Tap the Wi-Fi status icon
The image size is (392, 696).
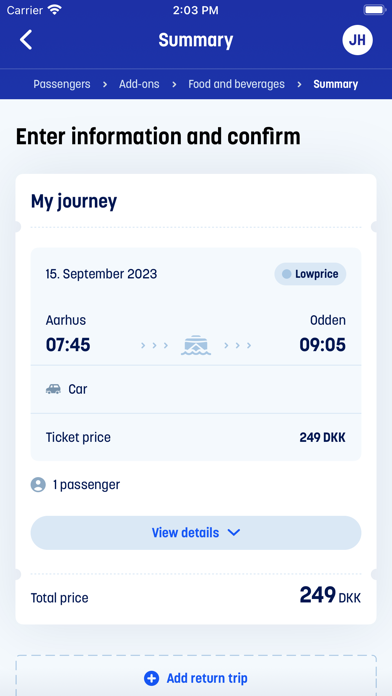coord(55,10)
